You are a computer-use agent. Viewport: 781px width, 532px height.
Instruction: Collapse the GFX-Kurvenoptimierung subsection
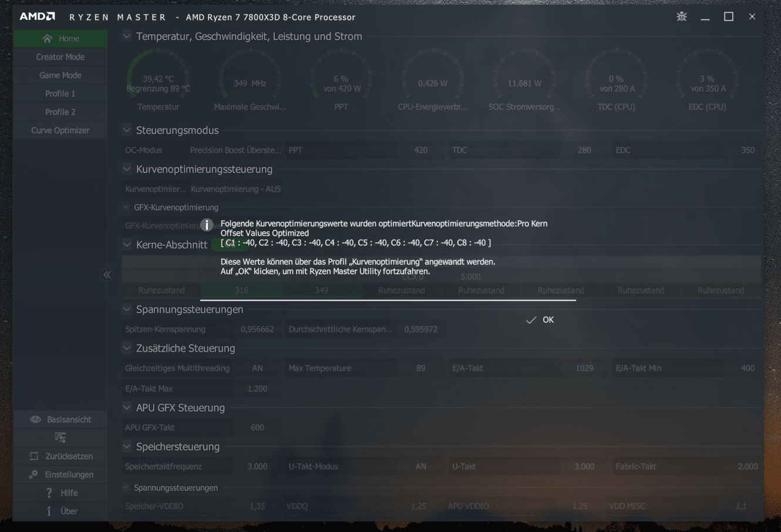coord(126,207)
